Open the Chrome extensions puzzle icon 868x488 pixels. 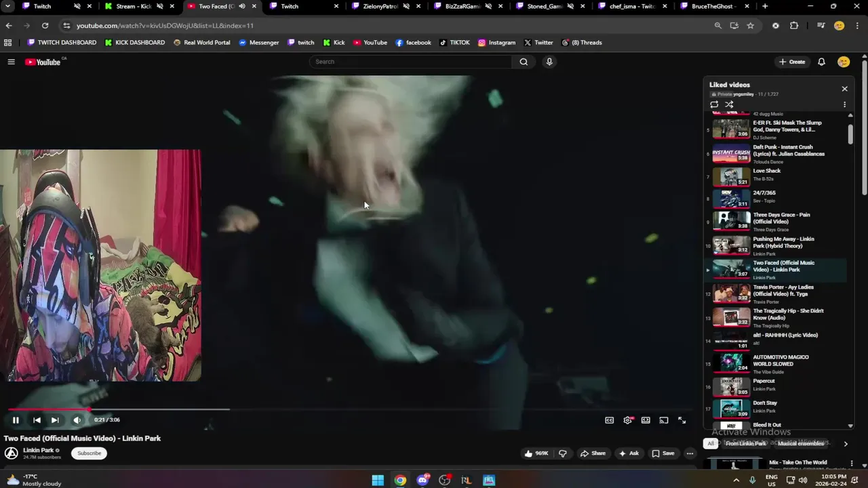coord(794,26)
